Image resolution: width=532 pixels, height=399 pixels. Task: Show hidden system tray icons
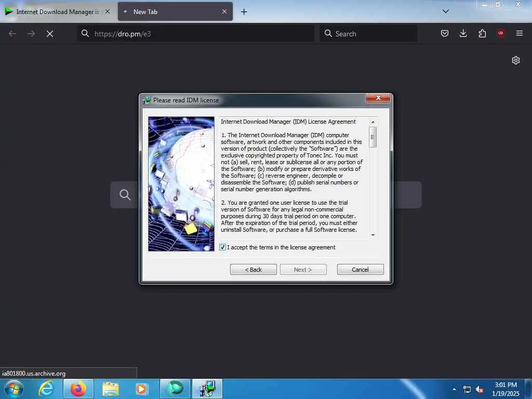(454, 389)
